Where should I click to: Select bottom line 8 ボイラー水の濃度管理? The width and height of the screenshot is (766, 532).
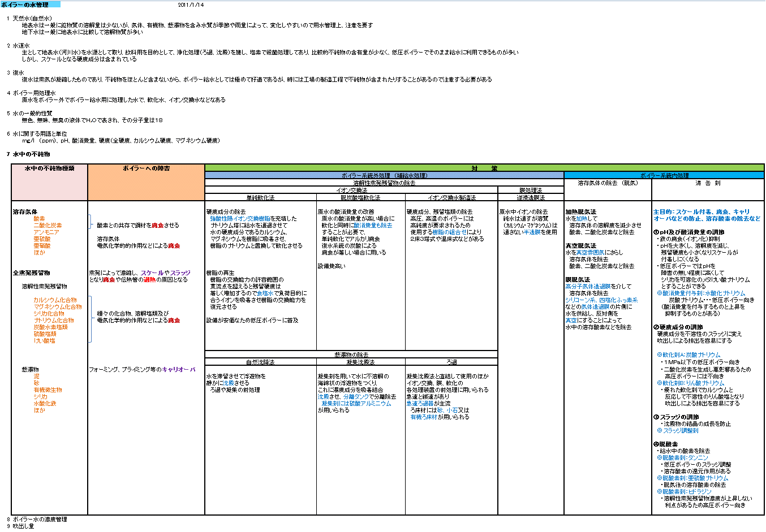click(x=37, y=520)
